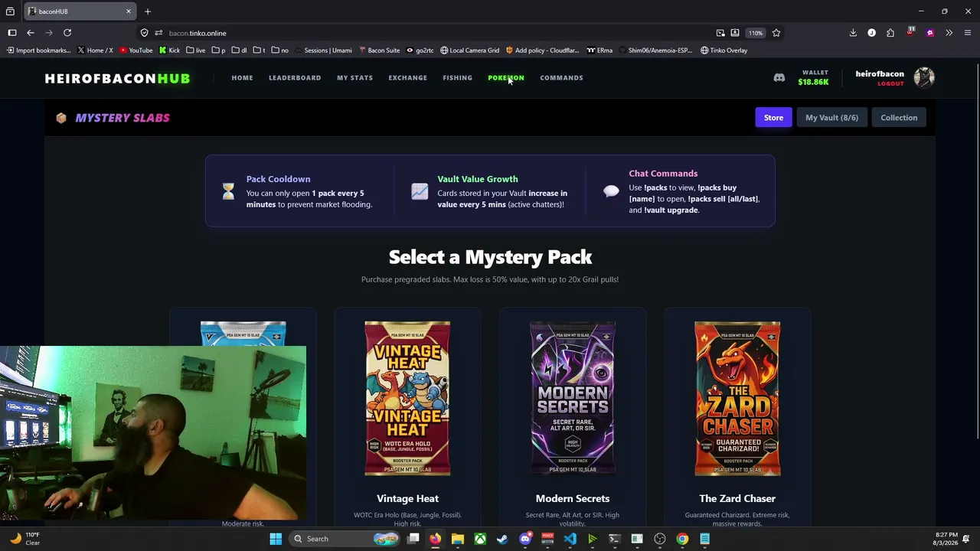Open the terminal app from the taskbar
The height and width of the screenshot is (551, 980).
(614, 539)
